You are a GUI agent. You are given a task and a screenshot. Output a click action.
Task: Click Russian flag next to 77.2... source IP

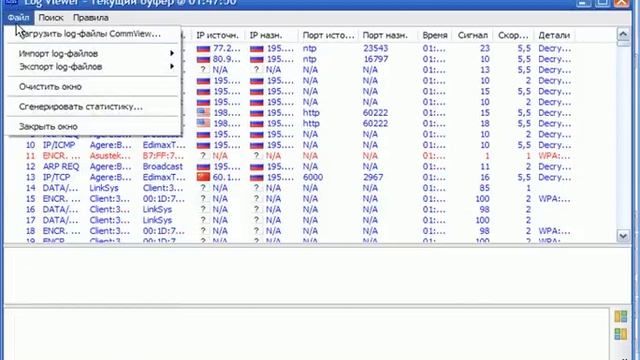[x=203, y=49]
